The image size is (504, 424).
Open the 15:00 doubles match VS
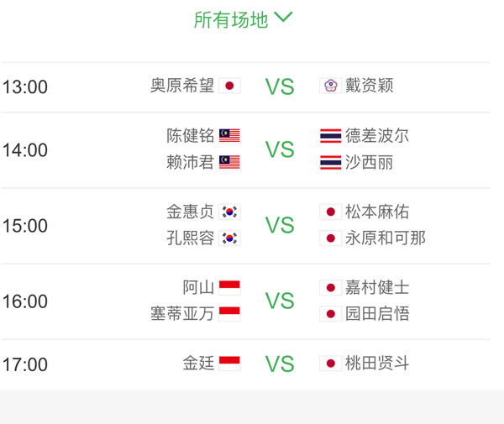pos(280,225)
